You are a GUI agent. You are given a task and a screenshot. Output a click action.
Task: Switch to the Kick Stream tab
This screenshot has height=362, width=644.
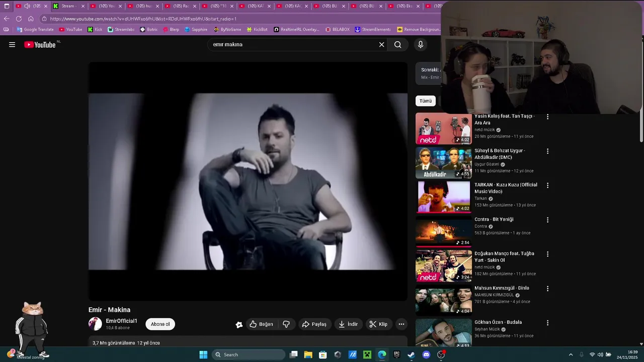(68, 6)
